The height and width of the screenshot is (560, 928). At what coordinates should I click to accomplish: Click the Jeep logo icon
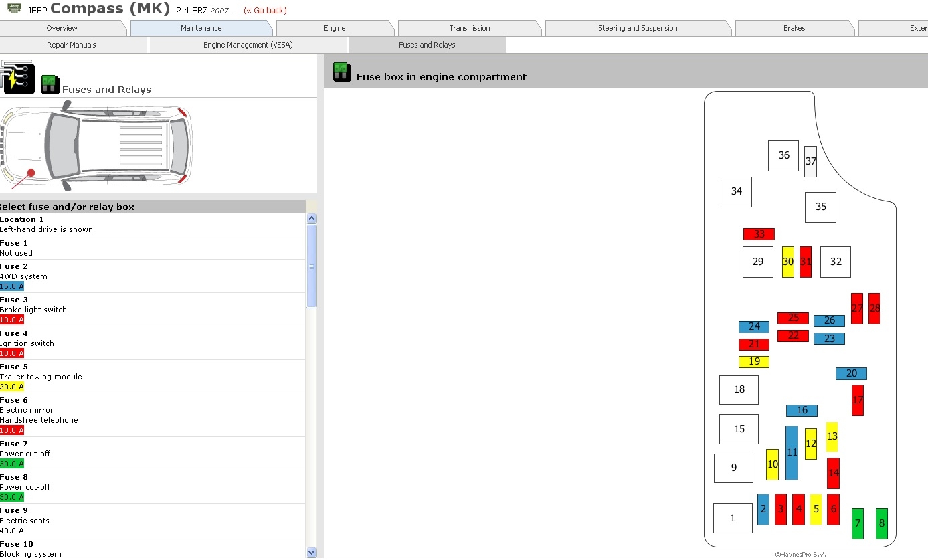point(14,9)
